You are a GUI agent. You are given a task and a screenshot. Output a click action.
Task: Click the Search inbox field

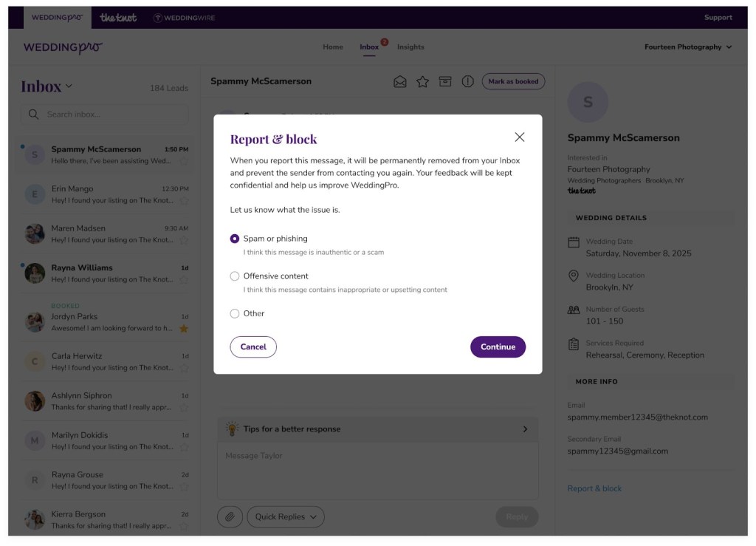[105, 115]
